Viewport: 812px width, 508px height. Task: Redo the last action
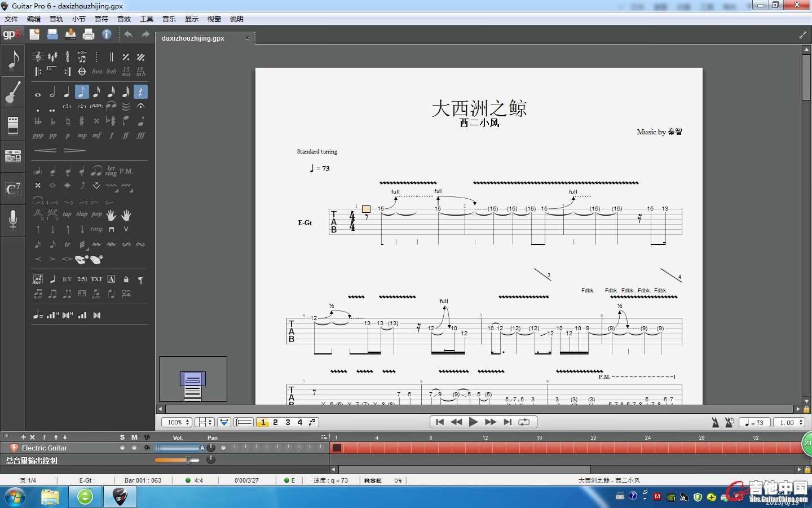(x=145, y=34)
